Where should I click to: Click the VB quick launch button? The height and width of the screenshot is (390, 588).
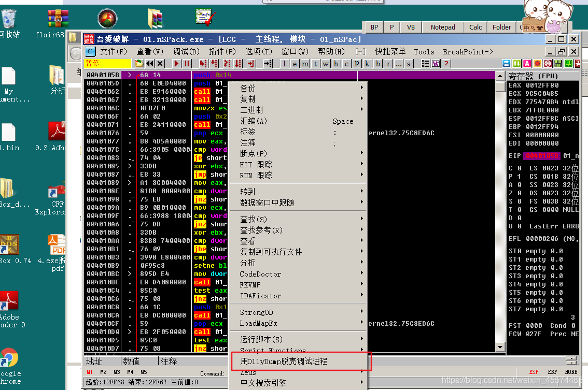(411, 27)
